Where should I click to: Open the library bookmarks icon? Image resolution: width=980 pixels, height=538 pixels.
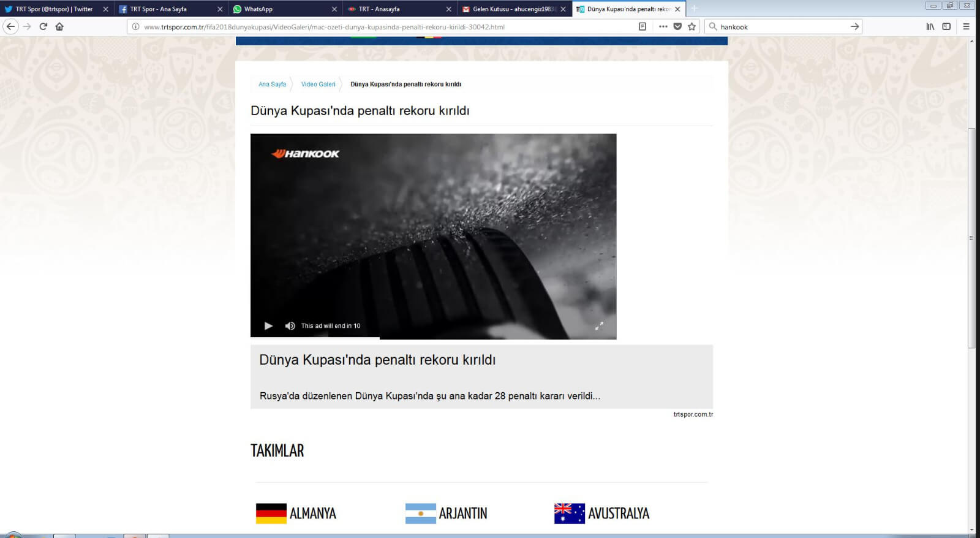pos(930,26)
